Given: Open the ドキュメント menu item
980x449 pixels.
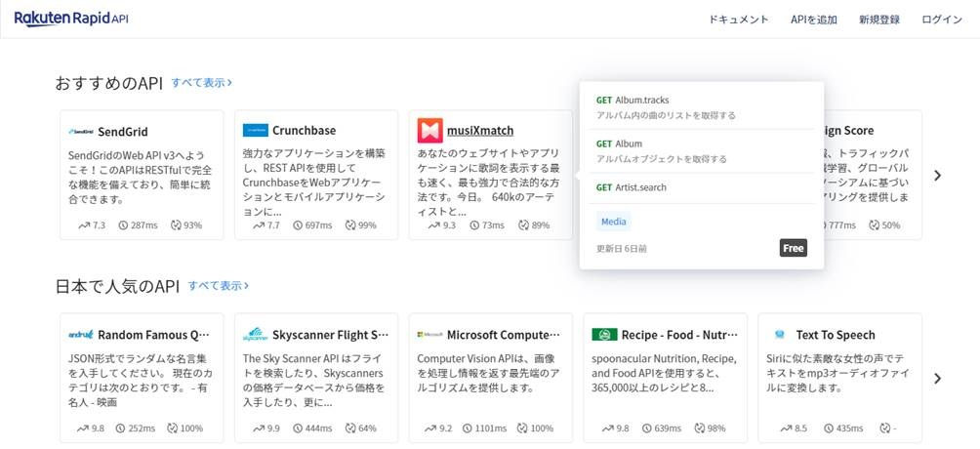Looking at the screenshot, I should [x=739, y=20].
